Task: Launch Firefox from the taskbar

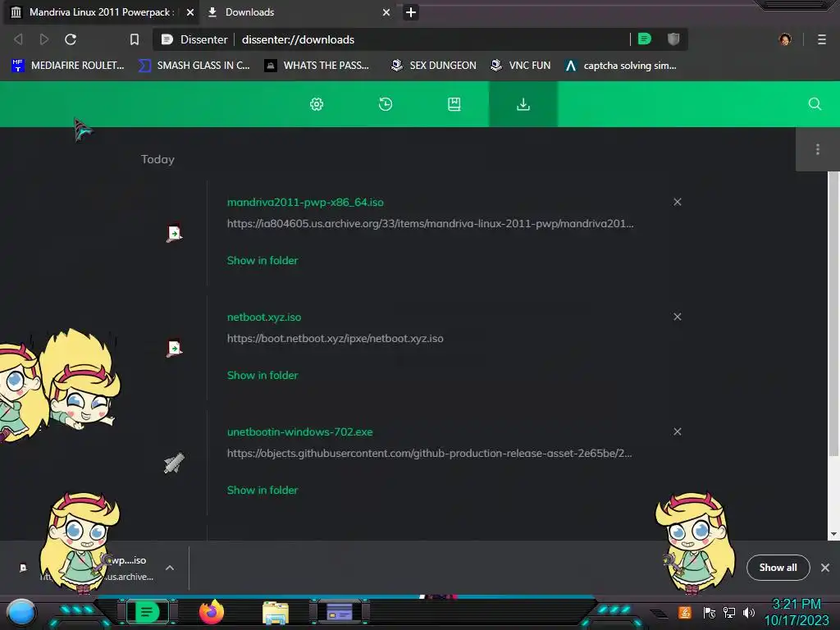Action: pyautogui.click(x=212, y=612)
